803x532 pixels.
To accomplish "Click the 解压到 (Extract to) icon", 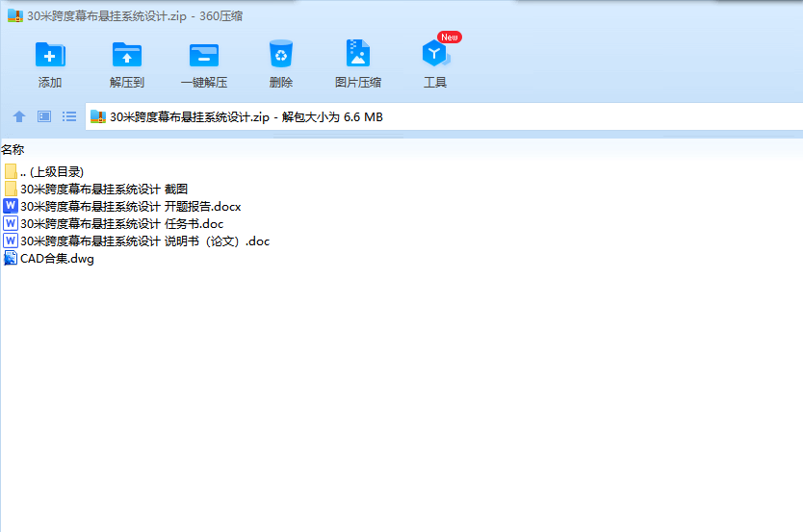I will 127,55.
